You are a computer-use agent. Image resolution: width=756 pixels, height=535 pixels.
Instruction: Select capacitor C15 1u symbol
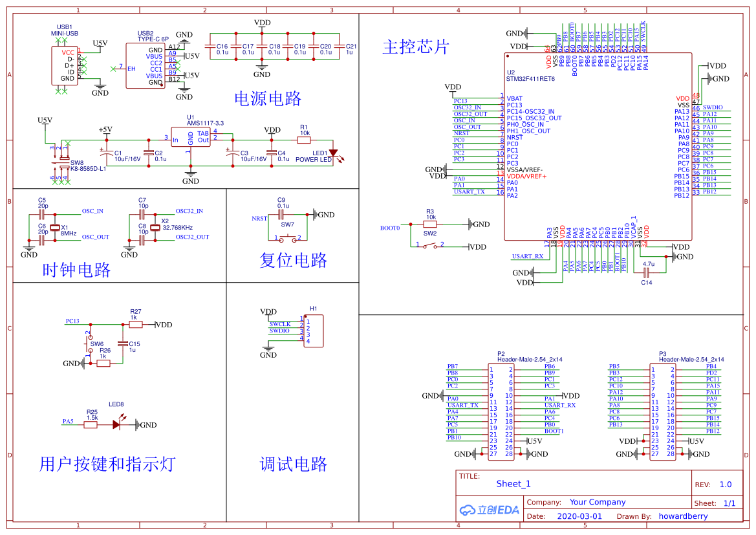pyautogui.click(x=123, y=344)
